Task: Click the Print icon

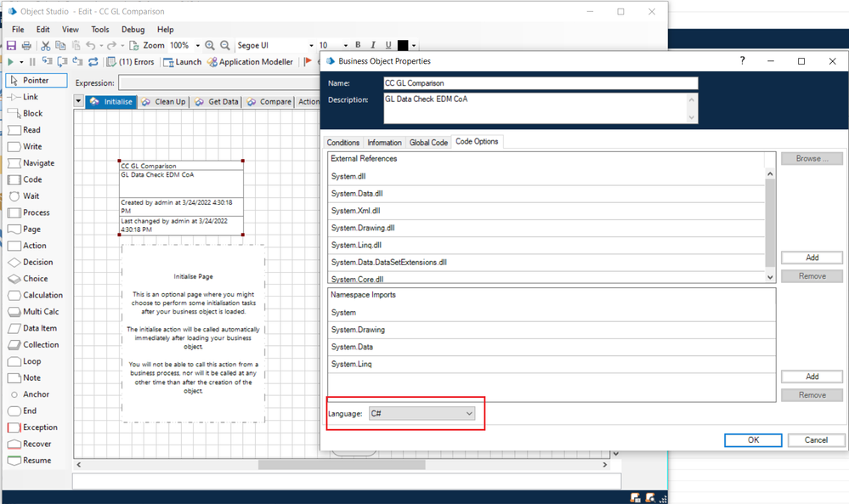Action: point(26,46)
